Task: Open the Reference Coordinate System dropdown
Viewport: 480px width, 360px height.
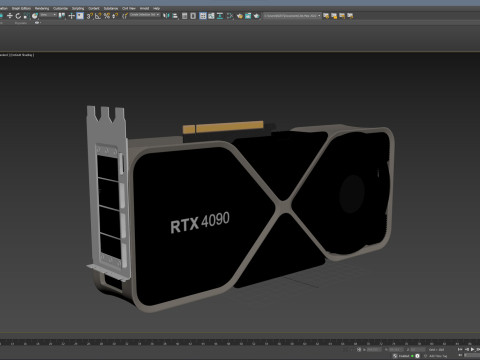Action: click(x=48, y=15)
